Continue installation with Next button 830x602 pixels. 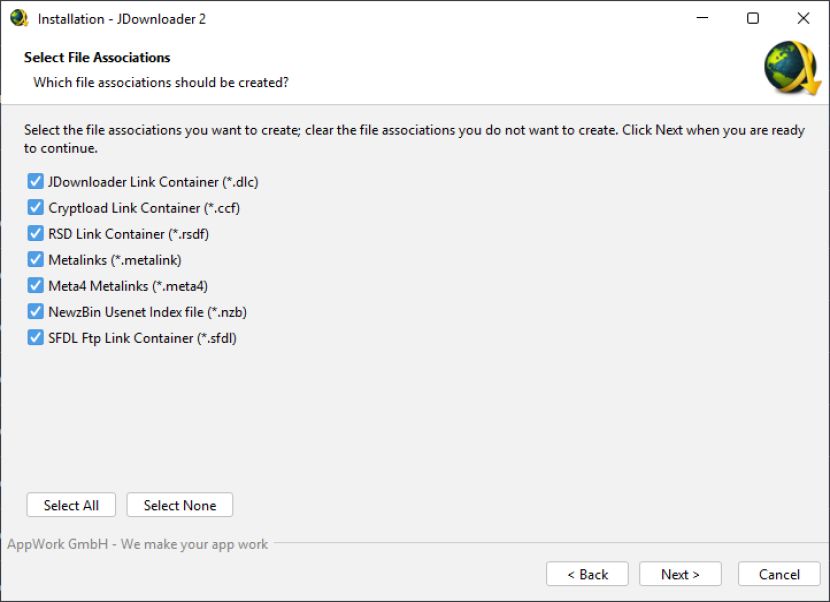click(680, 574)
